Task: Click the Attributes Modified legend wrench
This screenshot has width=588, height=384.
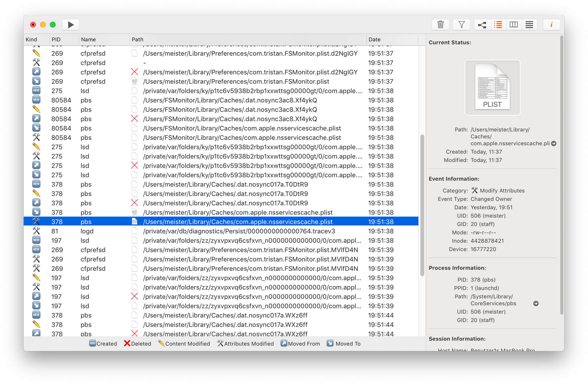Action: tap(220, 343)
